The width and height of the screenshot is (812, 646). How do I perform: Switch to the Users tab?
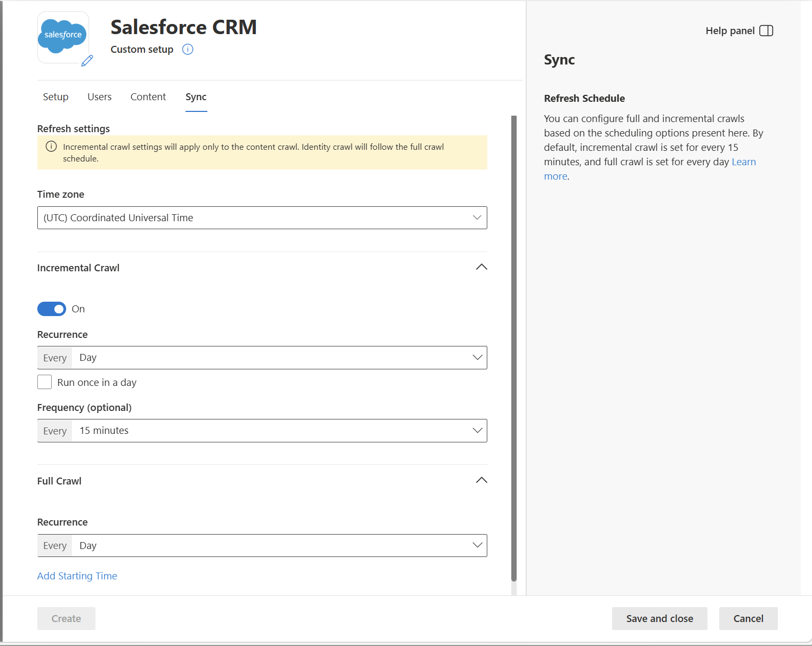click(x=100, y=97)
